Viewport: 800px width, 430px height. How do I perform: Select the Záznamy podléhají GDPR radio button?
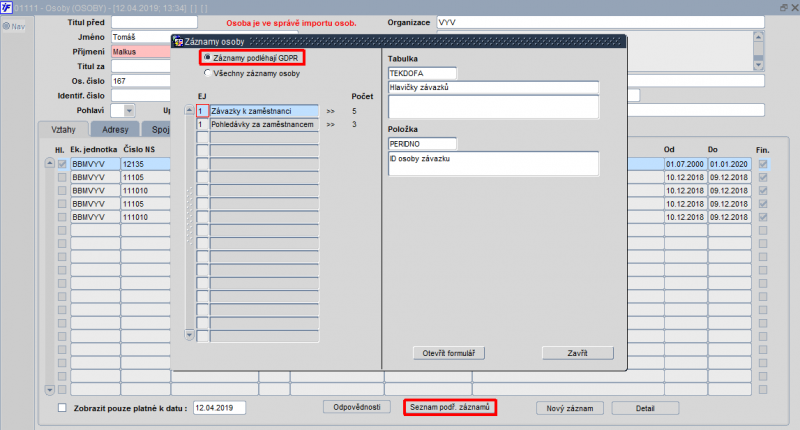coord(207,58)
